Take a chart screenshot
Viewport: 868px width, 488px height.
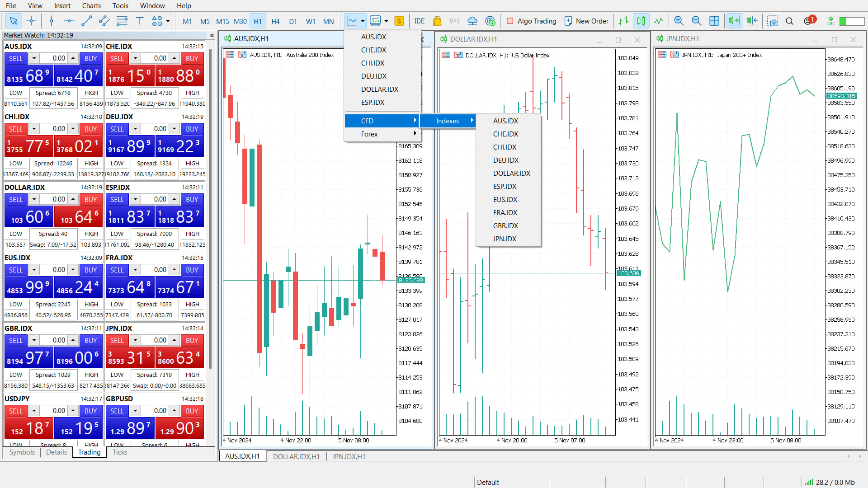point(773,21)
